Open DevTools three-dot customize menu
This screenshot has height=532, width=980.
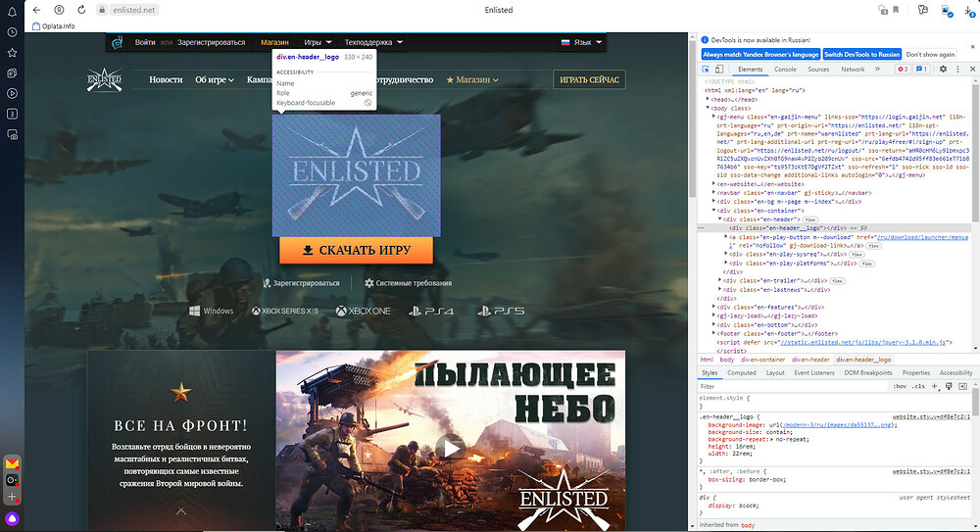(957, 70)
